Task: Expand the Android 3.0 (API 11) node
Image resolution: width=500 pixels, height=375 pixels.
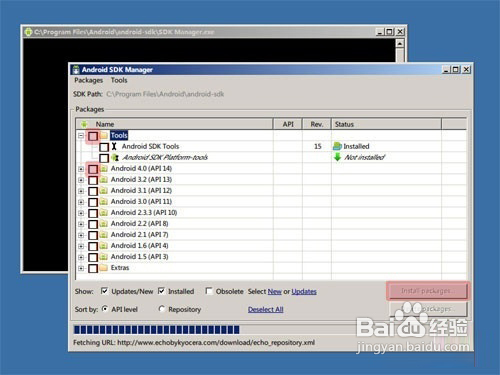Action: [x=81, y=202]
